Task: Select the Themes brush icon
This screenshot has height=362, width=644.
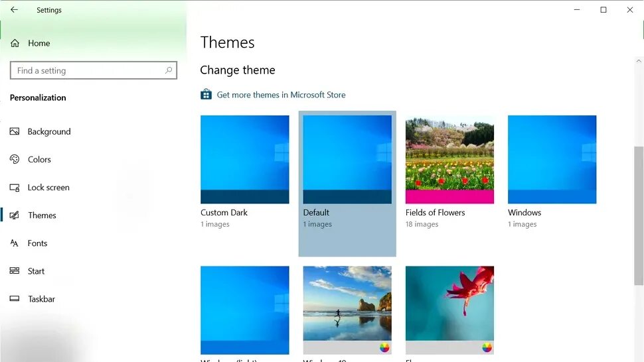Action: click(15, 215)
